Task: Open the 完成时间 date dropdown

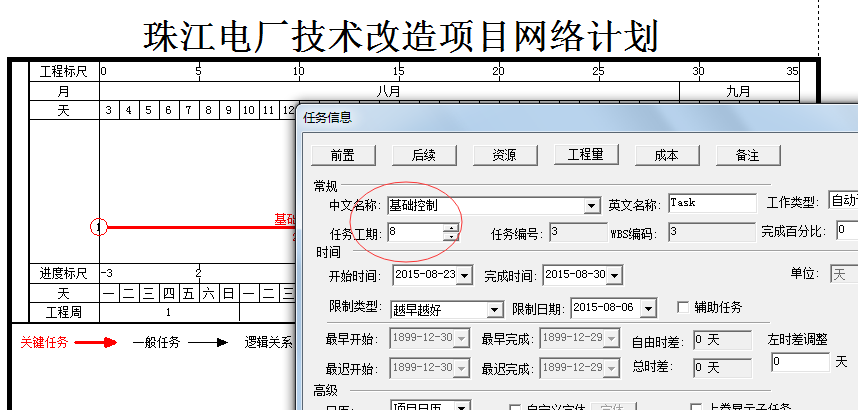Action: [x=614, y=275]
